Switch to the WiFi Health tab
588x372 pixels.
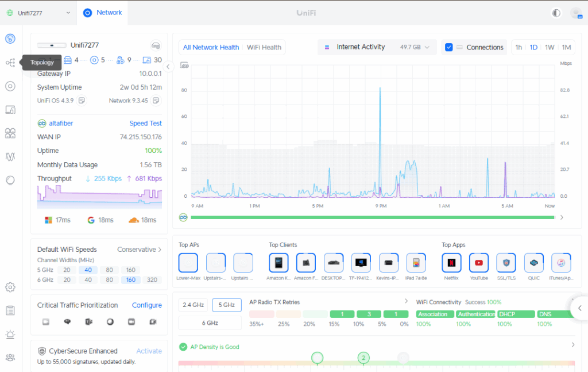click(x=264, y=47)
